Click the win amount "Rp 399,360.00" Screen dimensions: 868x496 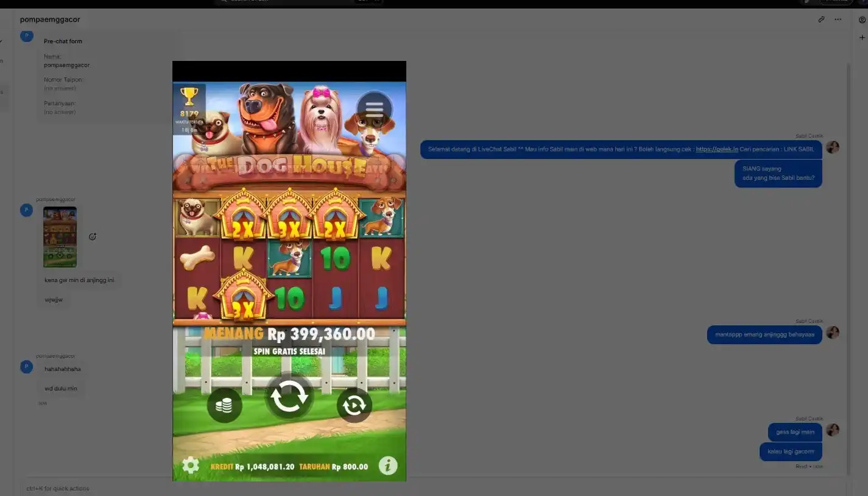pos(322,334)
